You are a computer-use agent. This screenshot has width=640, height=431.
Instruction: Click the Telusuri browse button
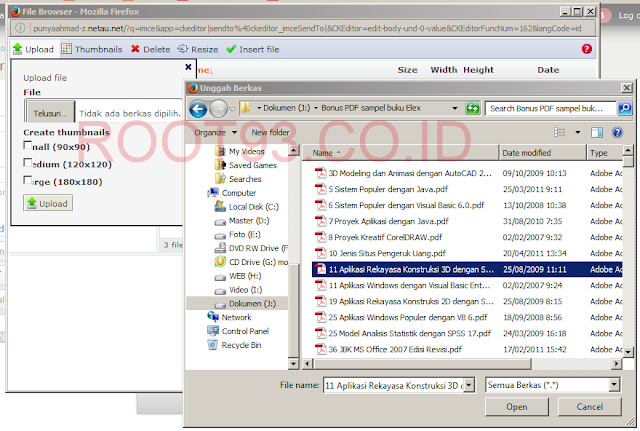coord(50,113)
